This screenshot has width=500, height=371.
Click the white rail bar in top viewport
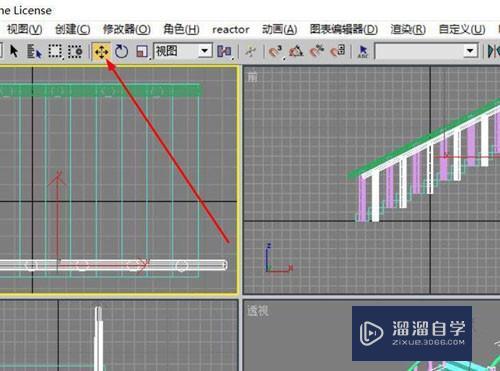[x=113, y=265]
